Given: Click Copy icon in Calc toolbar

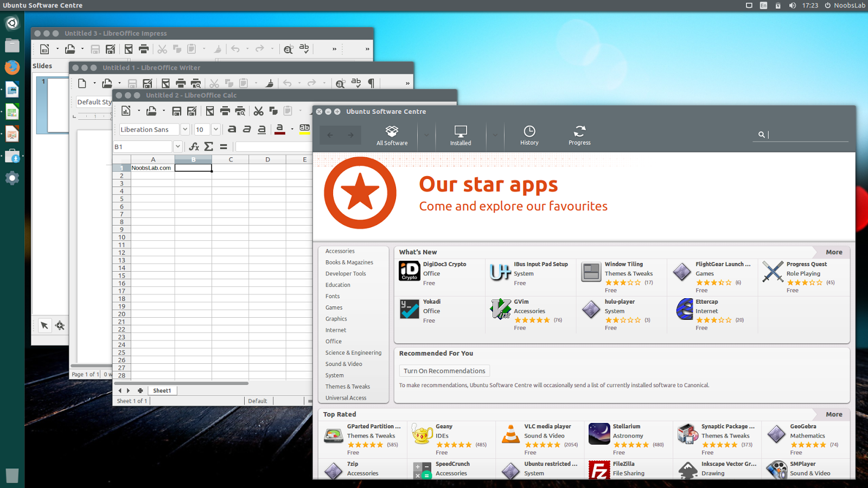Looking at the screenshot, I should click(273, 111).
